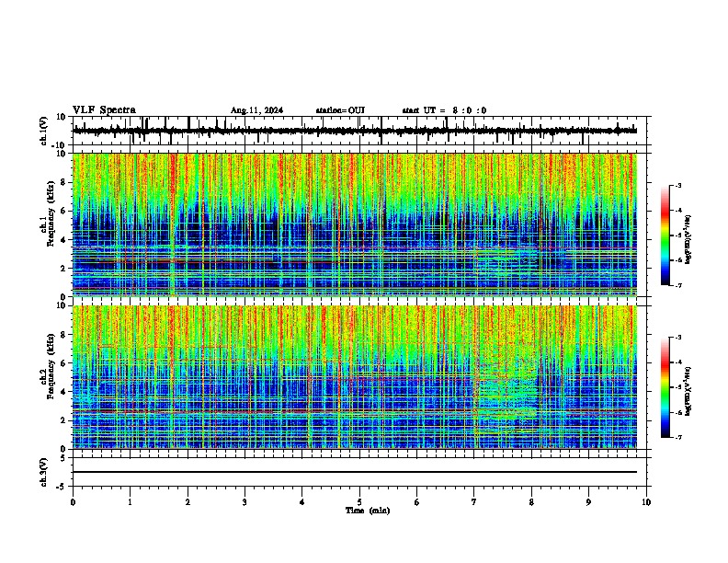Click the "-10" tick on ch.1(V) axis

60,145
